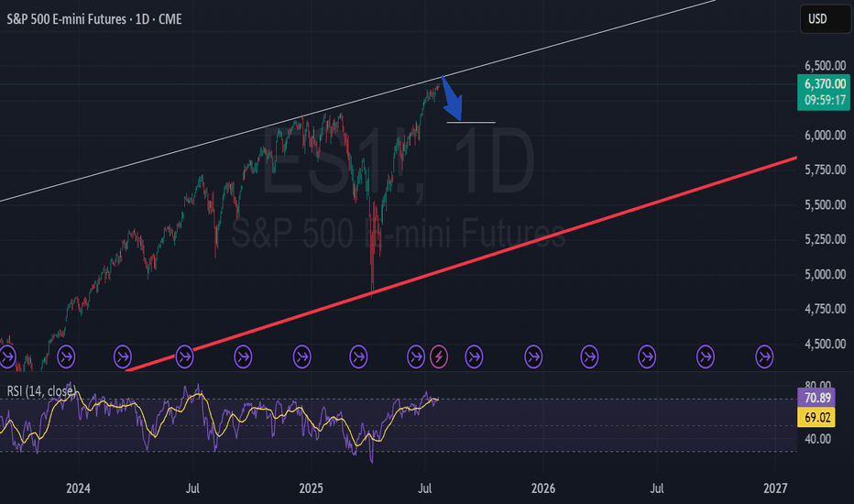Click the 2024 time axis label
Image resolution: width=854 pixels, height=504 pixels.
(x=78, y=488)
